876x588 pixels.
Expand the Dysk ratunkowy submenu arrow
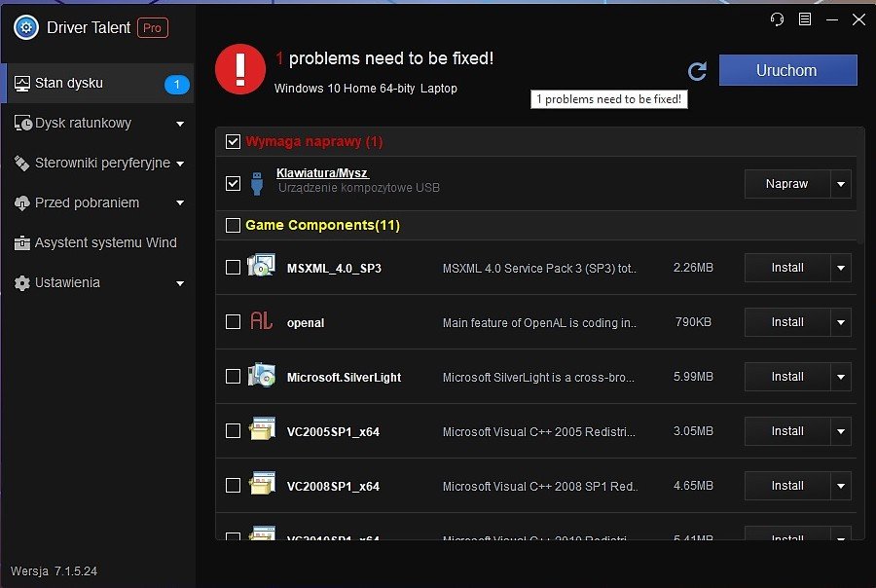point(180,124)
